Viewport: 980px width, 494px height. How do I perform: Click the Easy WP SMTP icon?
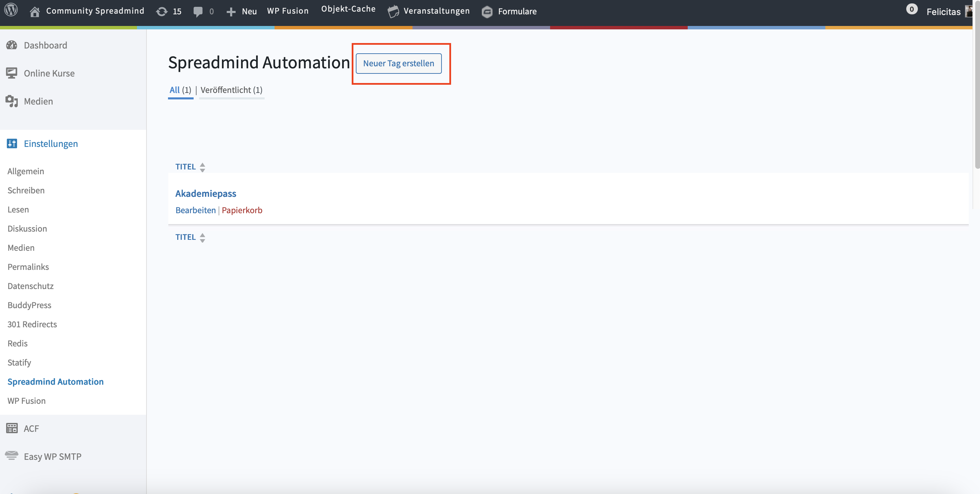tap(12, 455)
